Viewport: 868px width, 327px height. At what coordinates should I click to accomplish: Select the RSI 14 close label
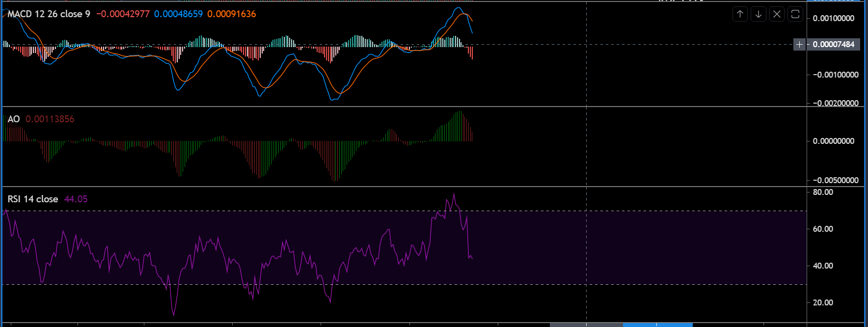coord(33,199)
